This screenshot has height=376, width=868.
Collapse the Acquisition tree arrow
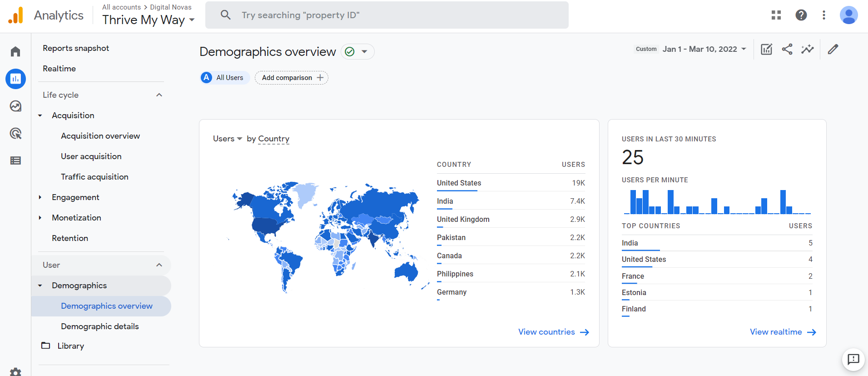(40, 115)
